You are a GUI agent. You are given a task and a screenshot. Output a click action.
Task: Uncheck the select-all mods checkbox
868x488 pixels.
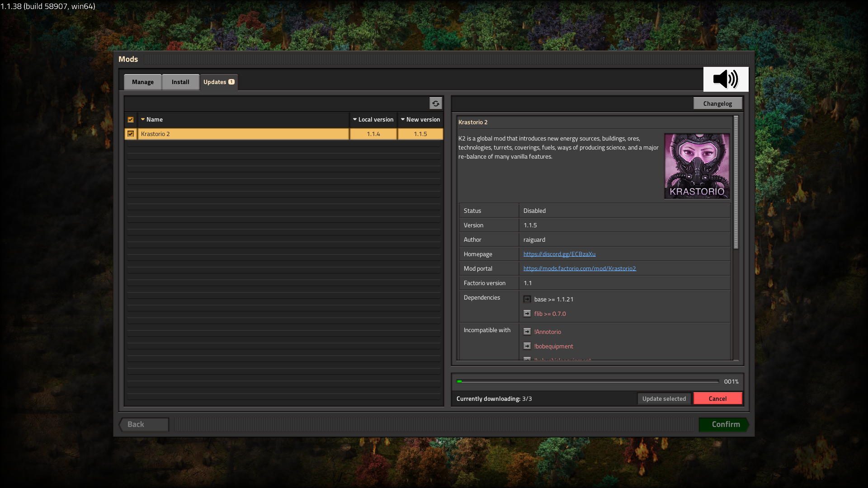(131, 119)
